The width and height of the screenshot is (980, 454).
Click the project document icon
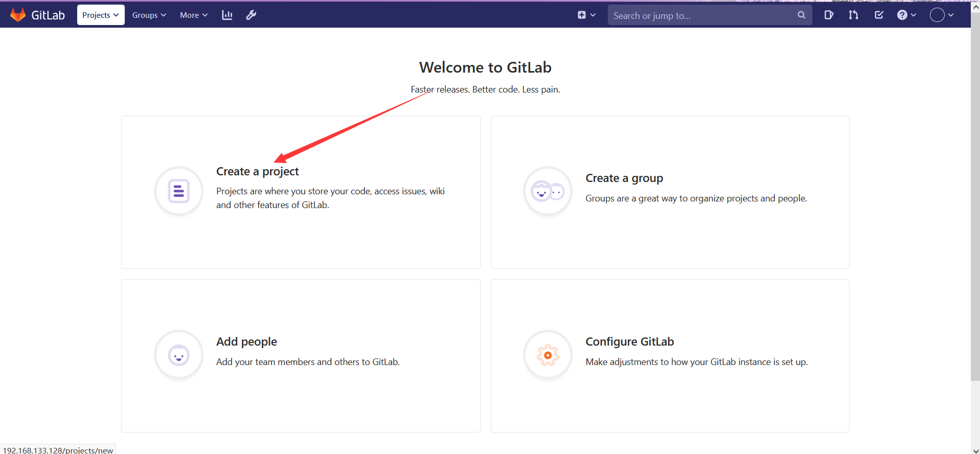point(179,191)
